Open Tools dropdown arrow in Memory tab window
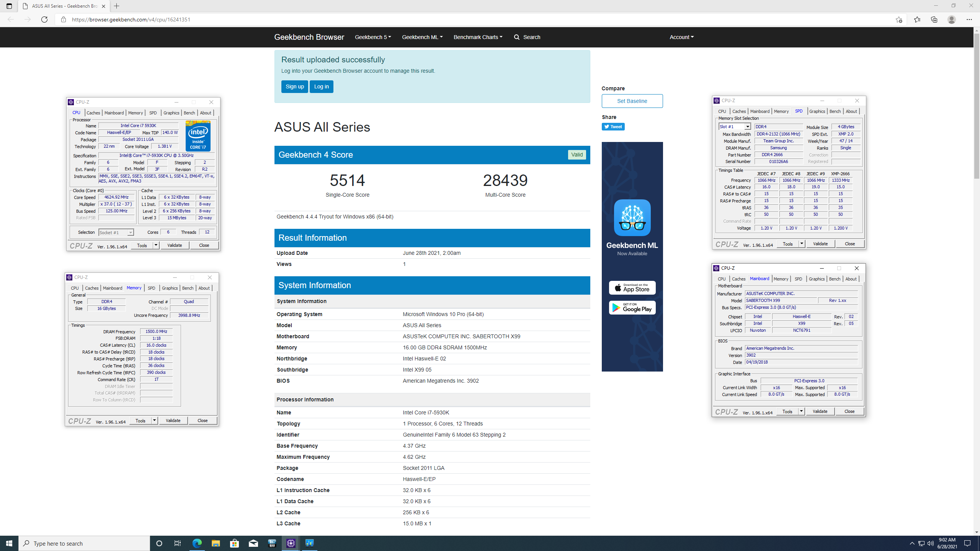Image resolution: width=980 pixels, height=551 pixels. point(154,421)
